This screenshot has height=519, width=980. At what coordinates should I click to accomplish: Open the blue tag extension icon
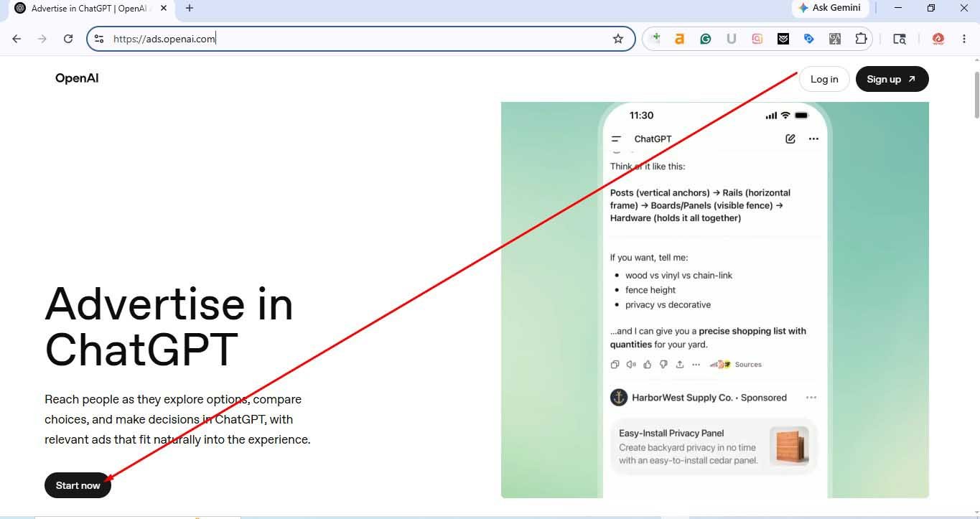tap(809, 39)
